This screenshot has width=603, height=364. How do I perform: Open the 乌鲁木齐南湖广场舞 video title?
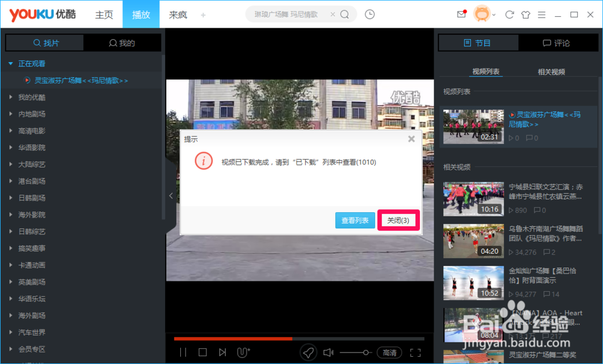[546, 233]
